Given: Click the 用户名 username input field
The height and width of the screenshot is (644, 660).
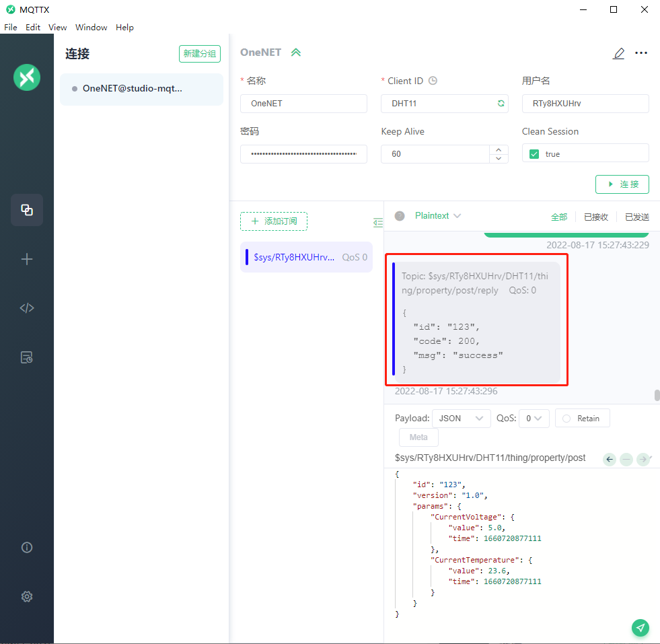Looking at the screenshot, I should [x=585, y=104].
